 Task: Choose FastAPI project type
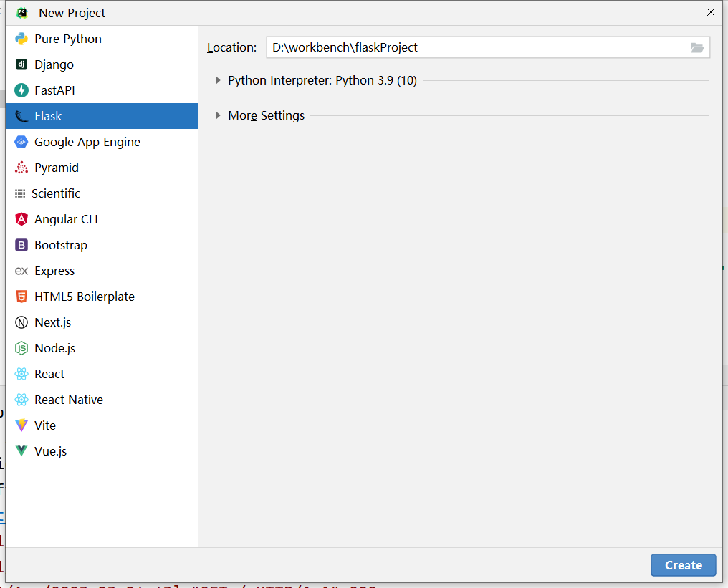pyautogui.click(x=102, y=90)
